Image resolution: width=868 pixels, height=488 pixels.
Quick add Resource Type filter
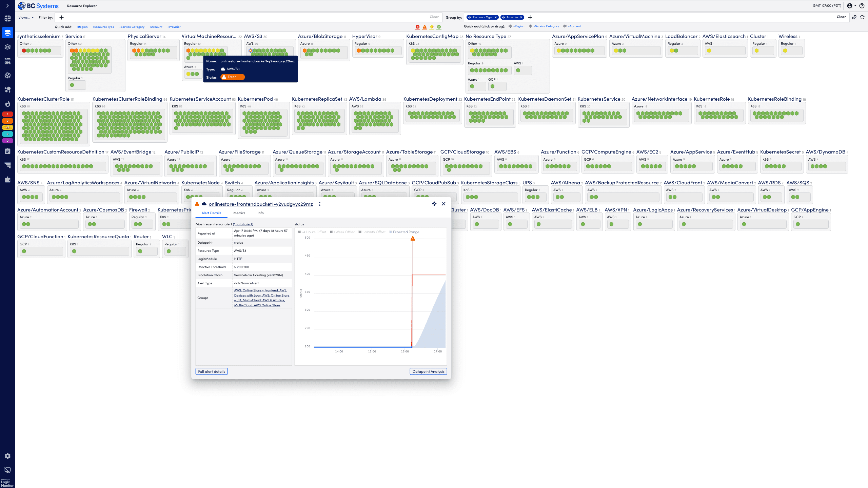point(103,27)
